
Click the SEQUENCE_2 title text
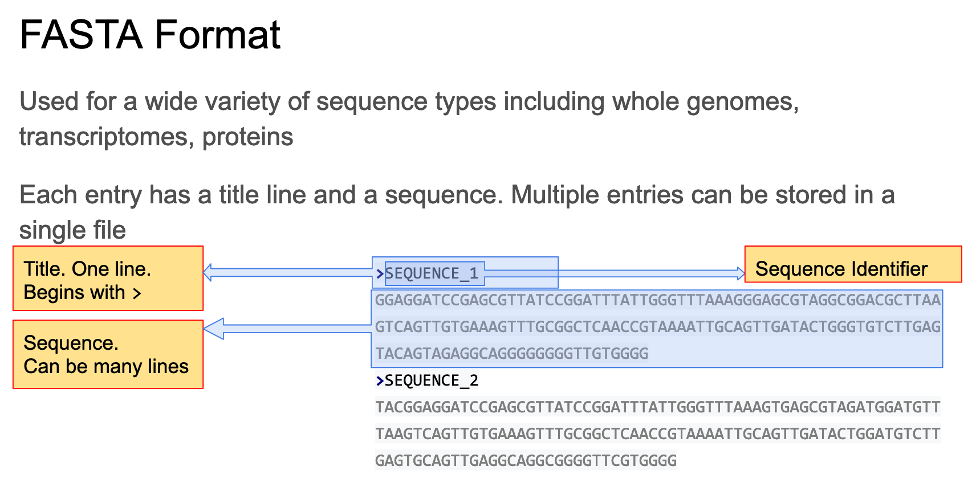[x=432, y=380]
